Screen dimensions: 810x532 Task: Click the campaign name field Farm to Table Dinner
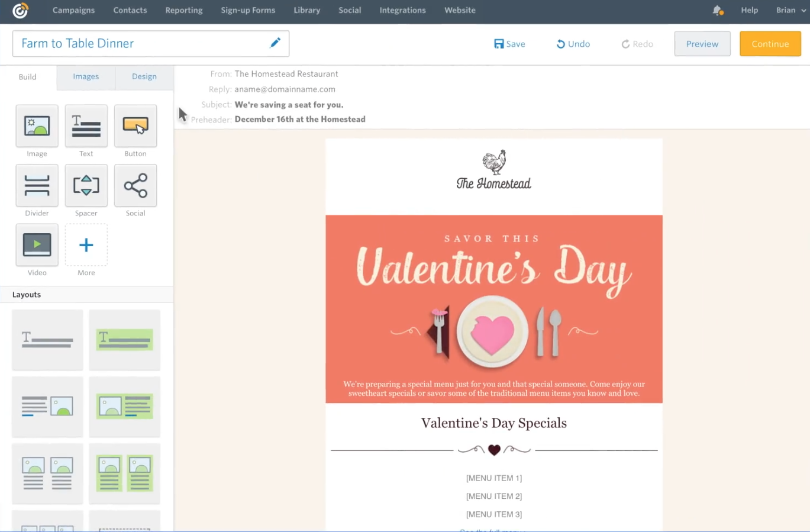click(x=151, y=44)
